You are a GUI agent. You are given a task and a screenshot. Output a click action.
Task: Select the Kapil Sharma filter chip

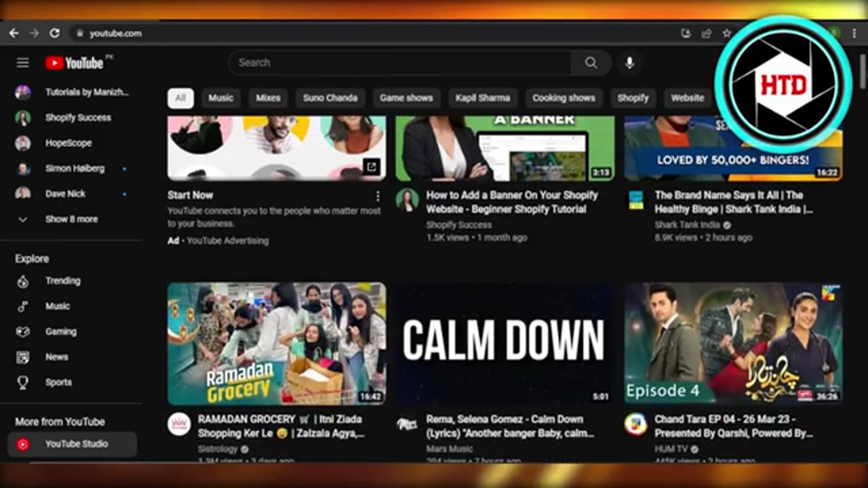tap(483, 98)
